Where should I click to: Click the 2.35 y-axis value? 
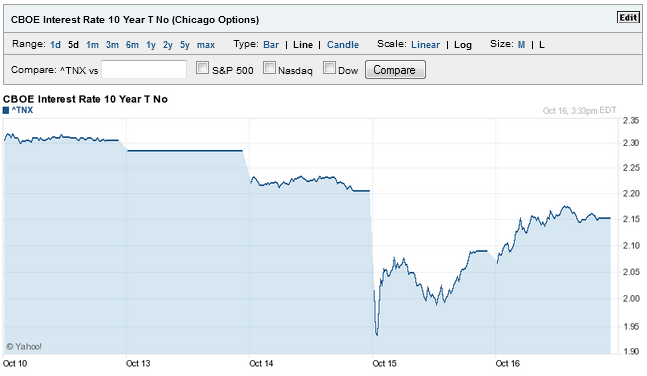click(631, 121)
